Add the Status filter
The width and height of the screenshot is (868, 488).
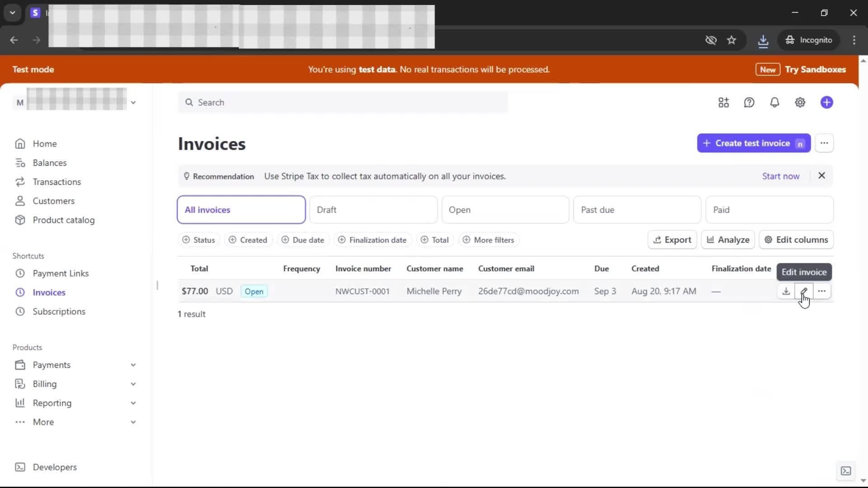198,240
